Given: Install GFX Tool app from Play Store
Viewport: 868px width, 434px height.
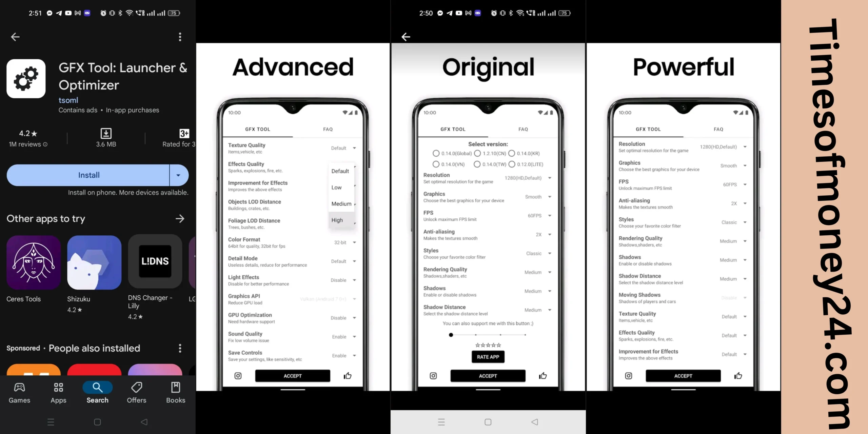Looking at the screenshot, I should [x=88, y=175].
